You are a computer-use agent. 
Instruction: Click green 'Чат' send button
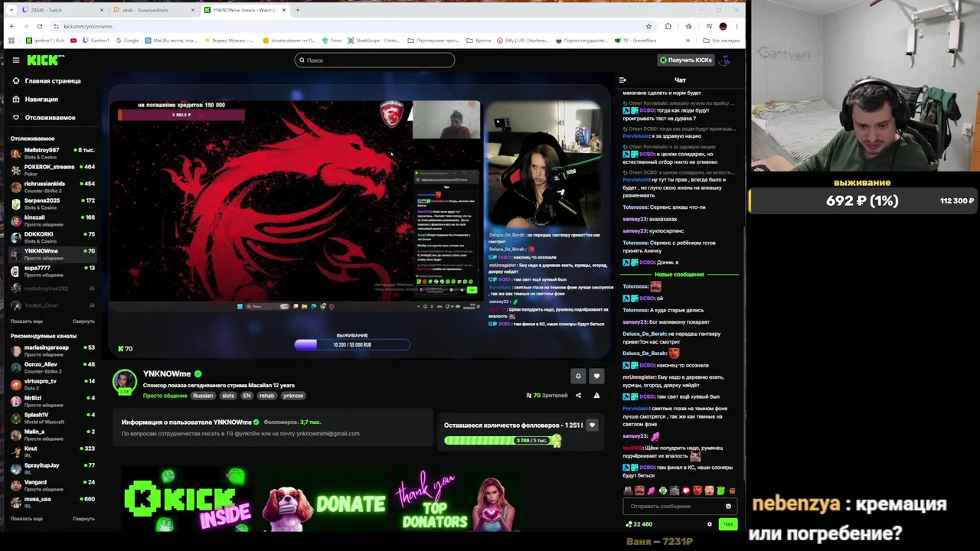[728, 524]
